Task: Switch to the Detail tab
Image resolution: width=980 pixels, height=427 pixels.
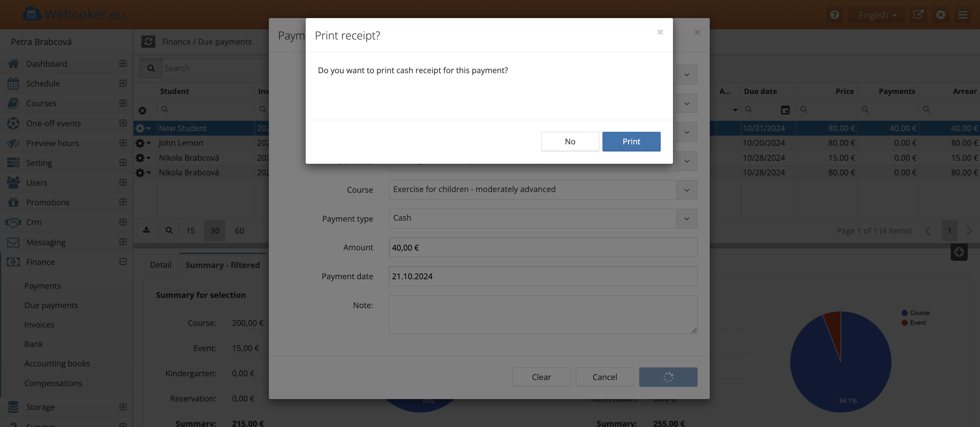Action: tap(160, 265)
